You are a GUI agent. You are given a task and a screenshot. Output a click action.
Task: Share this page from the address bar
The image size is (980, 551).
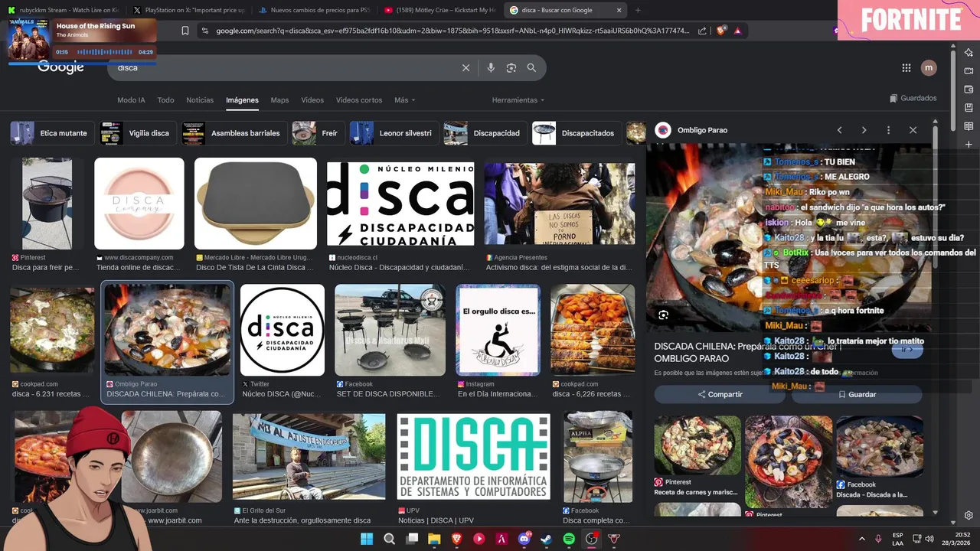[702, 31]
